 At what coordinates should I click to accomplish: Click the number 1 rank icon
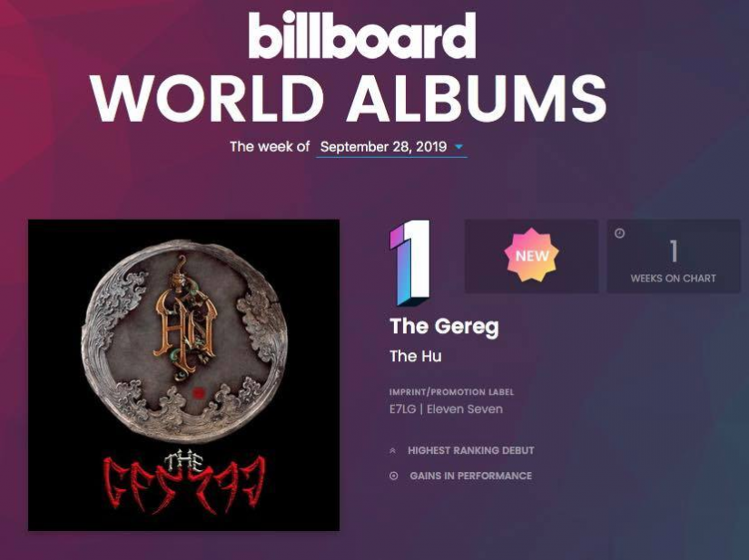pos(409,262)
